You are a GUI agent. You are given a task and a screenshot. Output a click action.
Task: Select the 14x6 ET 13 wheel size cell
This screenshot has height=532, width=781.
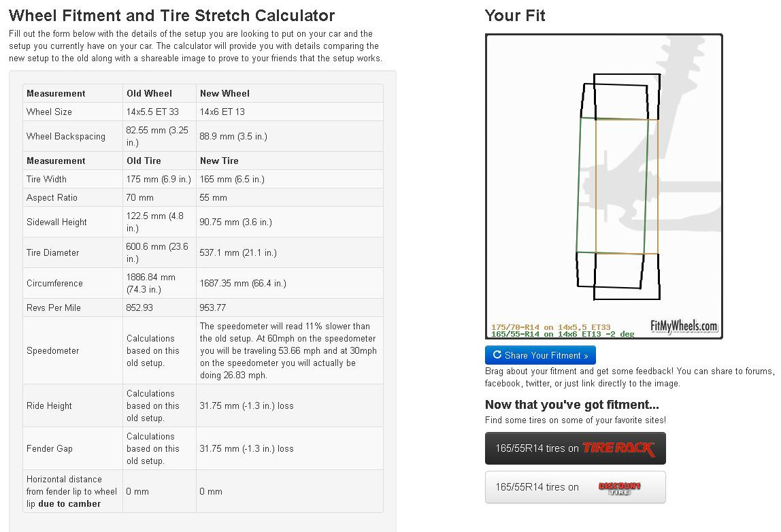[x=222, y=112]
